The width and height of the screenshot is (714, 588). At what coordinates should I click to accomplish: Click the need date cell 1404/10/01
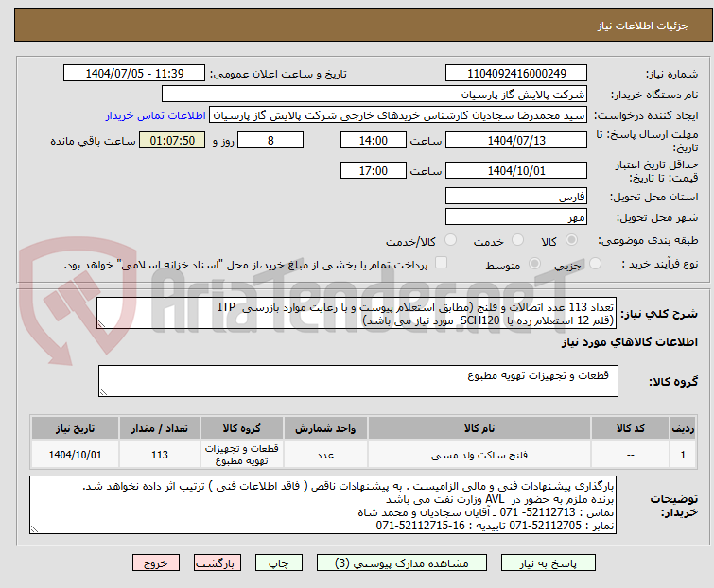75,455
